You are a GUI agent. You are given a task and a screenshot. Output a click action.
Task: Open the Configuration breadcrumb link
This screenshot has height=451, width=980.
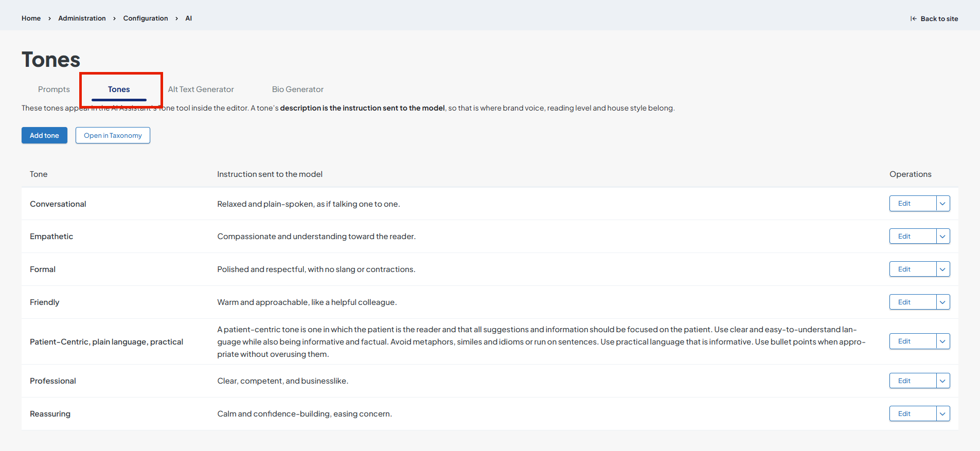pyautogui.click(x=146, y=19)
